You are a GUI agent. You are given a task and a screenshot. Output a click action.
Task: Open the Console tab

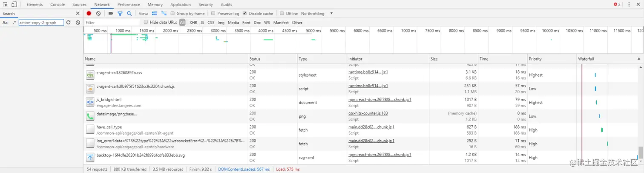[x=57, y=5]
